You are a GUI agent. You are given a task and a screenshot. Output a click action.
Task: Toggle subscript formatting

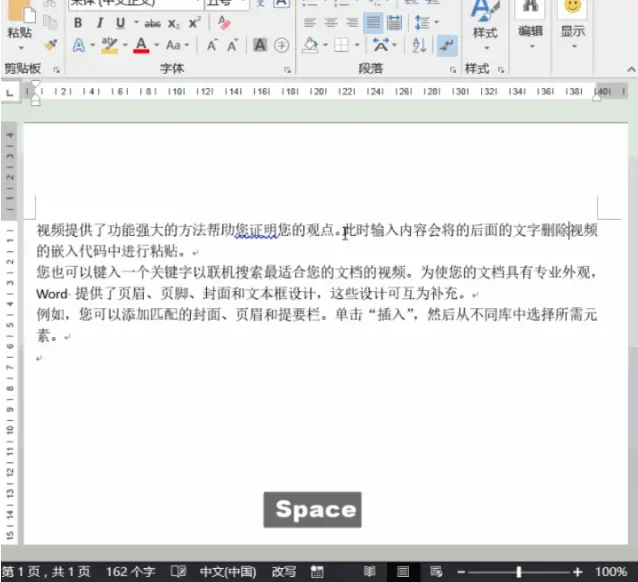click(x=174, y=24)
